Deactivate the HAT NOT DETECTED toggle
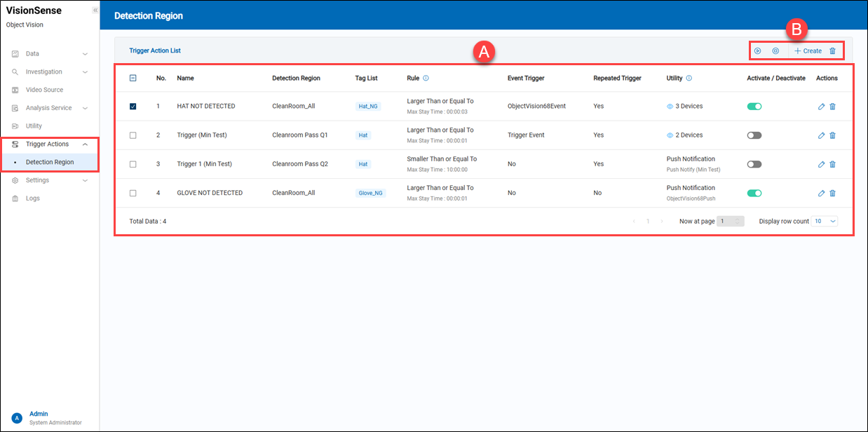868x432 pixels. 754,107
